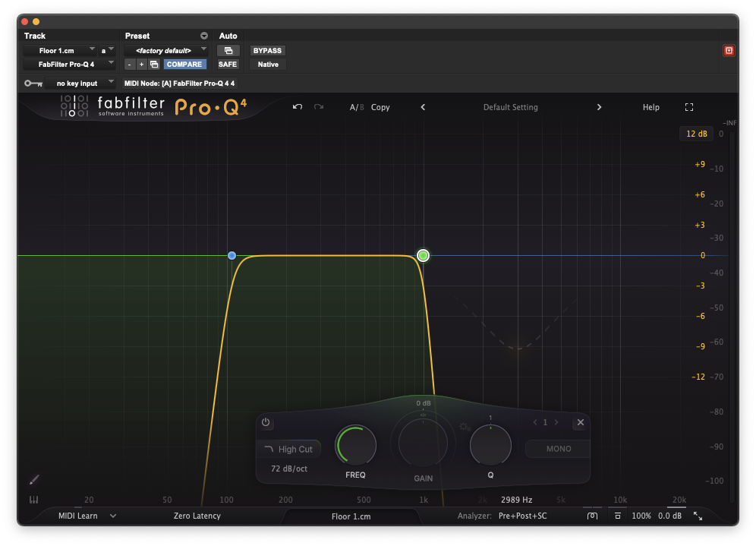This screenshot has width=756, height=546.
Task: Open the automation enable dialog icon under Auto
Action: pyautogui.click(x=228, y=51)
